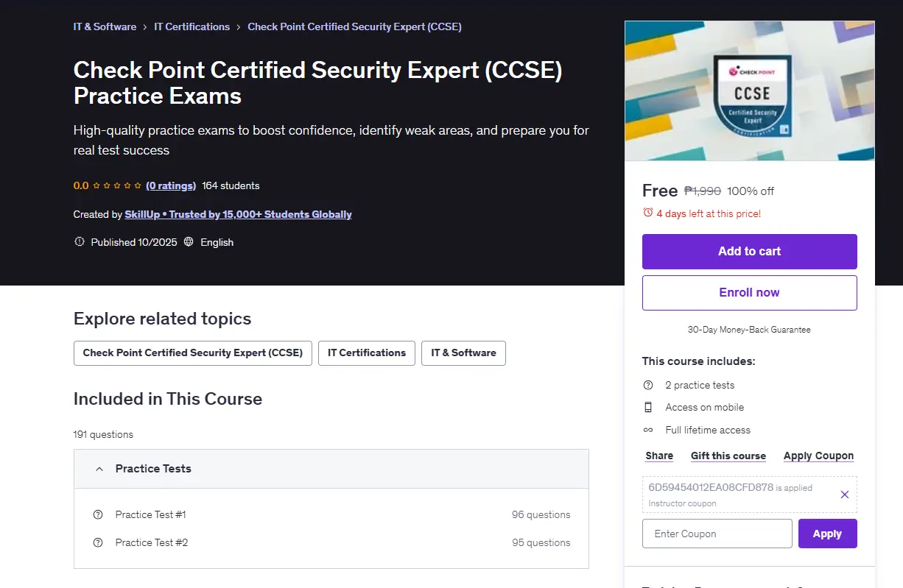Click the course preview thumbnail image
903x588 pixels.
[750, 91]
